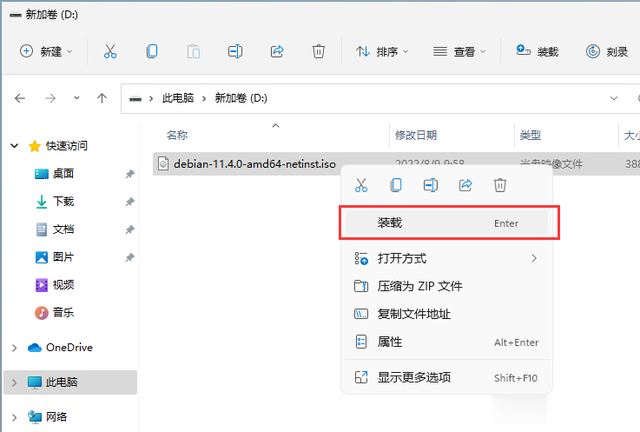Click the Delete trash icon in the context menu
Image resolution: width=640 pixels, height=432 pixels.
click(500, 185)
